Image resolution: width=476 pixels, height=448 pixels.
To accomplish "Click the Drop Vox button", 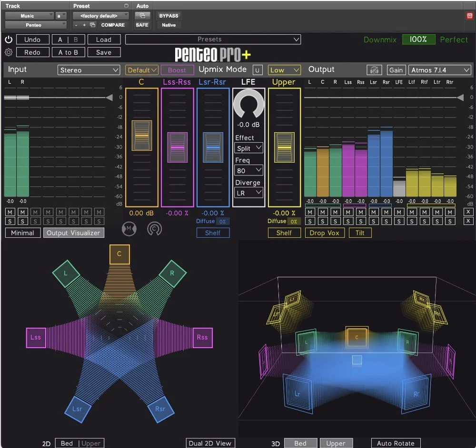I will [325, 233].
